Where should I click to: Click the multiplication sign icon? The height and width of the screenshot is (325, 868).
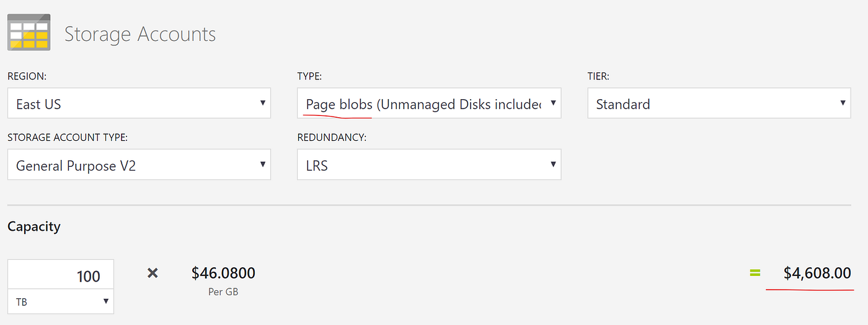(x=153, y=273)
